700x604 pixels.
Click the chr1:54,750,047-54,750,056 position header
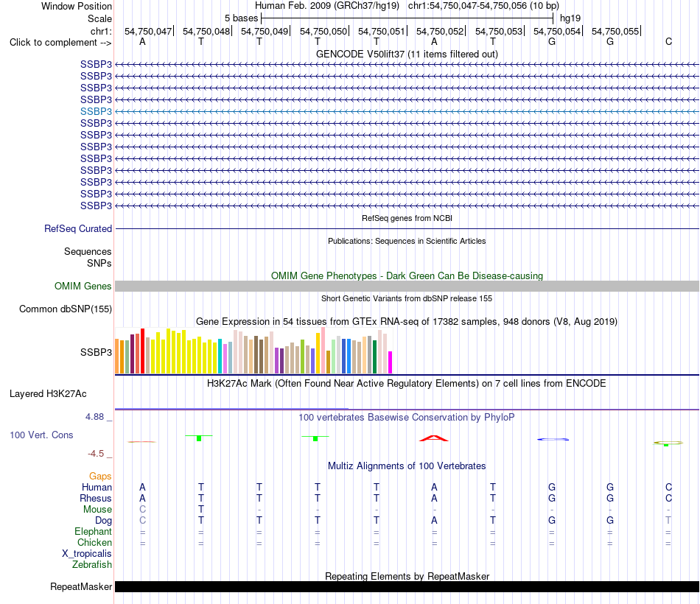[483, 6]
